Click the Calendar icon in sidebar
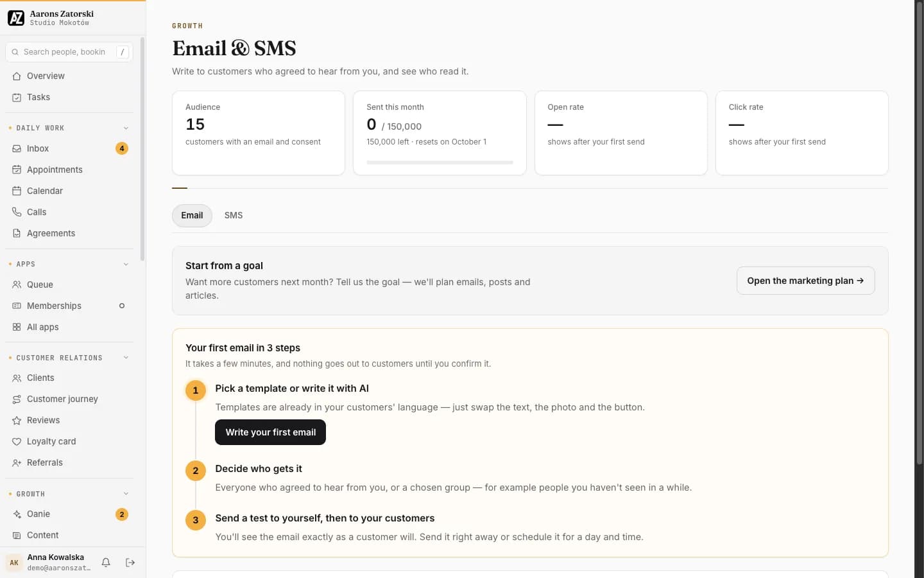924x578 pixels. point(17,191)
